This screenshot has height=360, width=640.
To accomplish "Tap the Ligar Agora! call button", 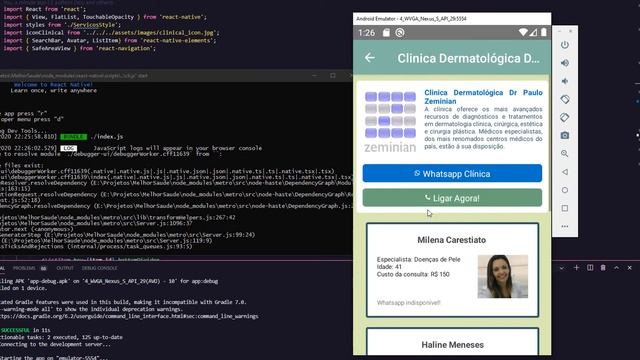I will (452, 198).
